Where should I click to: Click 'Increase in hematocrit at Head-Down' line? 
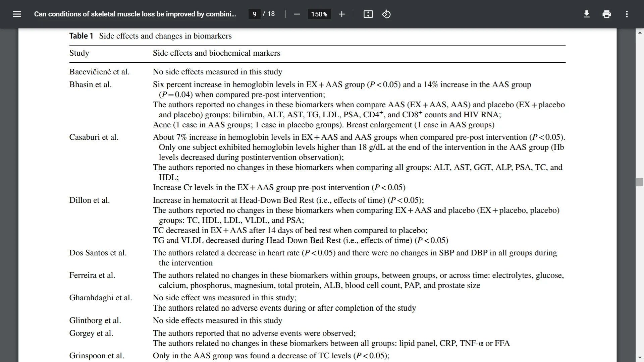(288, 200)
